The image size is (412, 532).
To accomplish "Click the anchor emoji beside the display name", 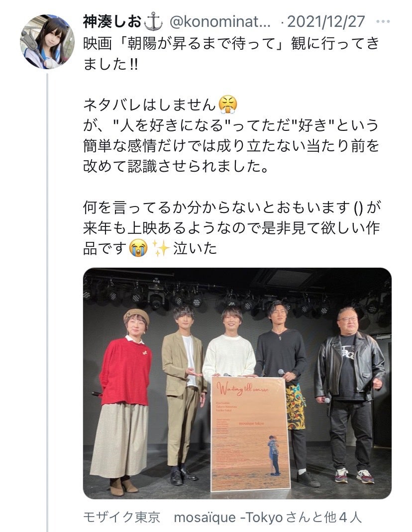I will (153, 22).
